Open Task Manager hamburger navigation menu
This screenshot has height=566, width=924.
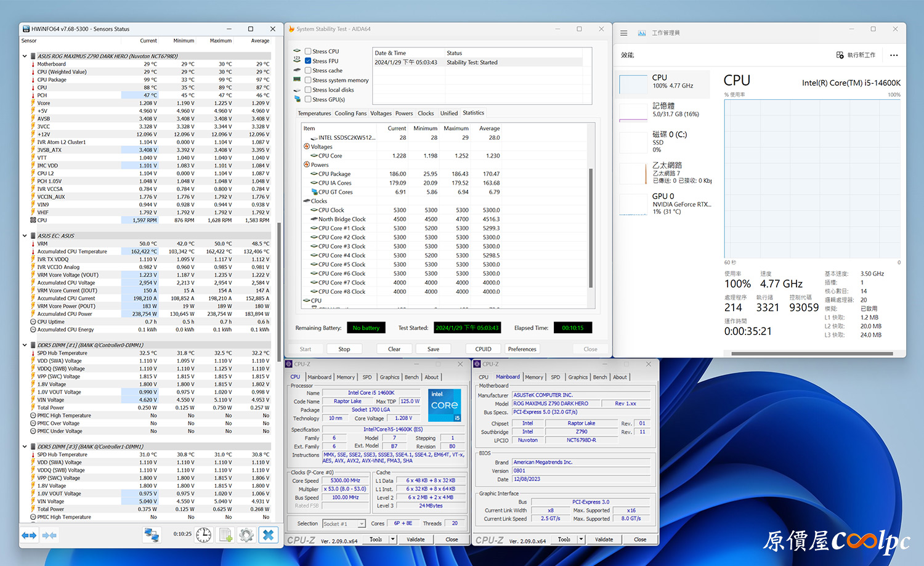click(x=624, y=33)
